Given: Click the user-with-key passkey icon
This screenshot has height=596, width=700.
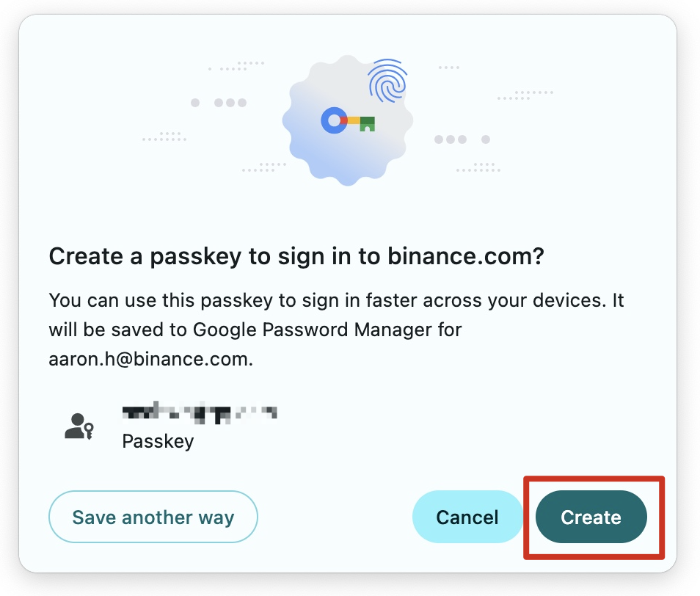Looking at the screenshot, I should coord(79,426).
